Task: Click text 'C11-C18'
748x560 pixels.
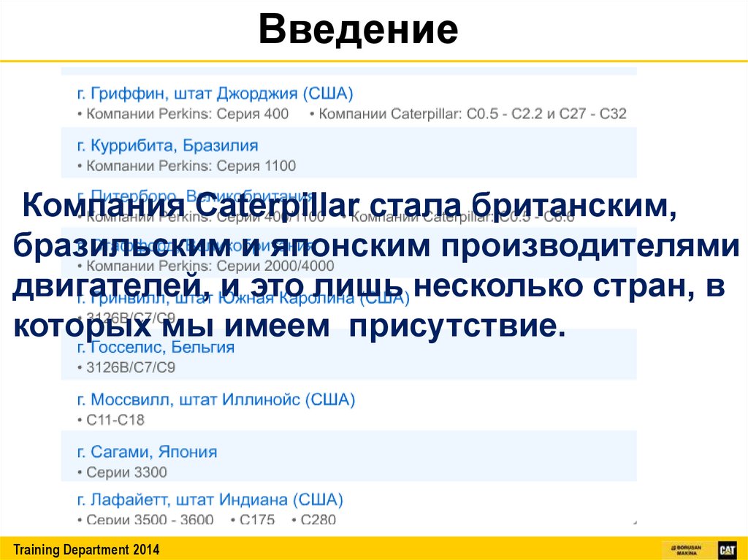Action: tap(115, 421)
